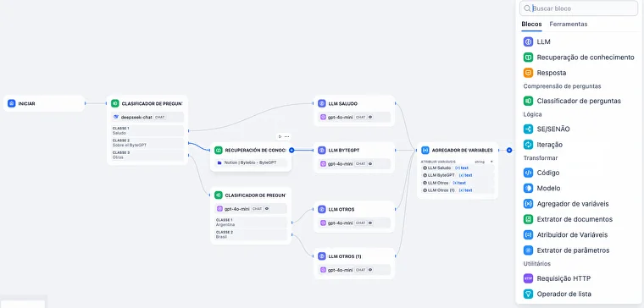The height and width of the screenshot is (308, 644).
Task: Pick the SE/SENÃO logic block icon
Action: [528, 129]
